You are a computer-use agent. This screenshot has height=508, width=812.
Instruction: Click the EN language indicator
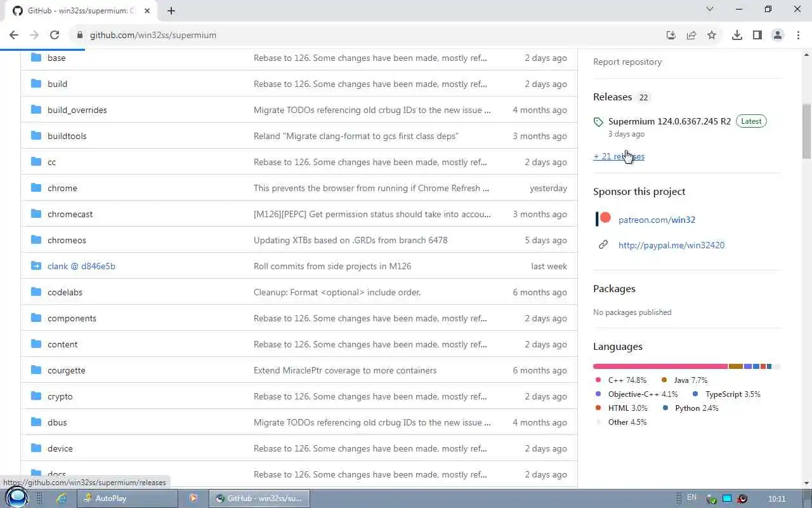click(691, 498)
